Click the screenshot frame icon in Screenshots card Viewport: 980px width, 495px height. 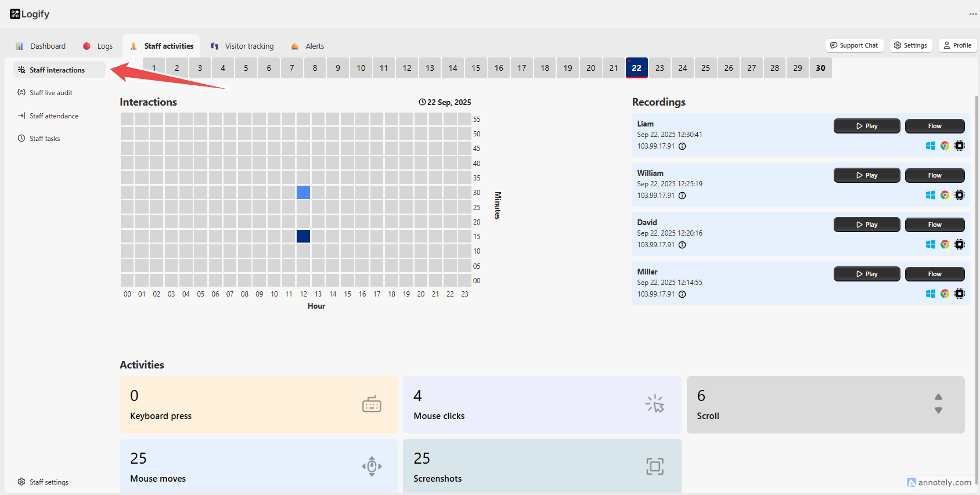tap(655, 466)
